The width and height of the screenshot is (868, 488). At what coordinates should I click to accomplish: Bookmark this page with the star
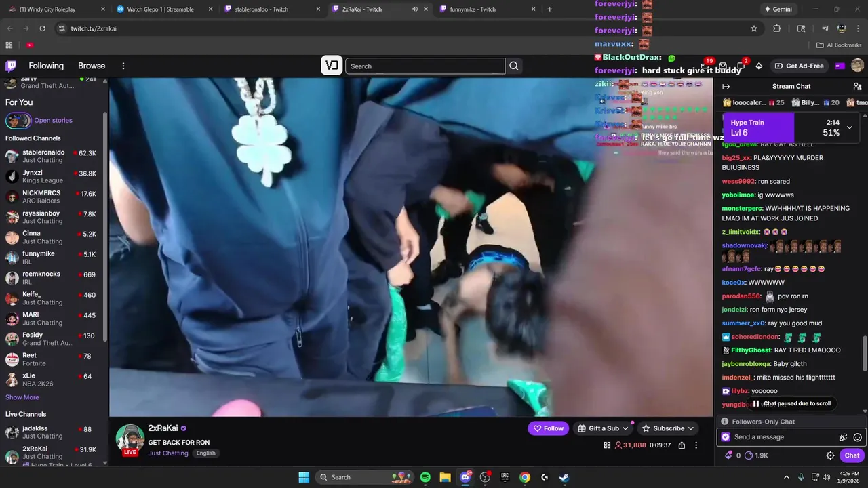(x=753, y=28)
